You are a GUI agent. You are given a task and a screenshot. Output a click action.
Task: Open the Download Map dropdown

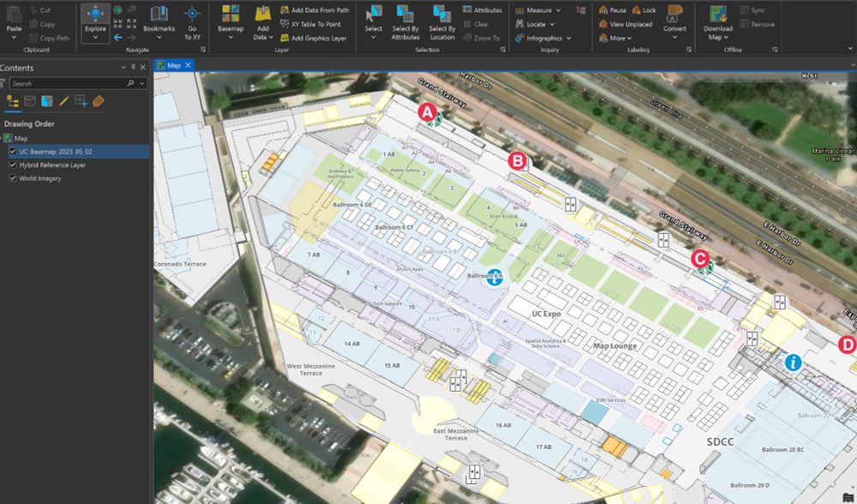coord(726,38)
